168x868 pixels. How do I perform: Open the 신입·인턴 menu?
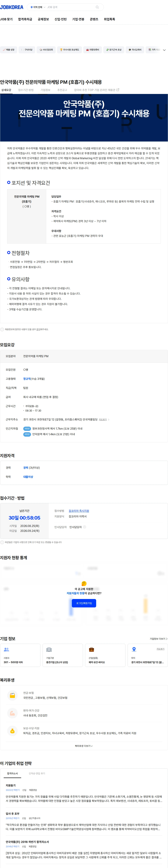(x=61, y=19)
